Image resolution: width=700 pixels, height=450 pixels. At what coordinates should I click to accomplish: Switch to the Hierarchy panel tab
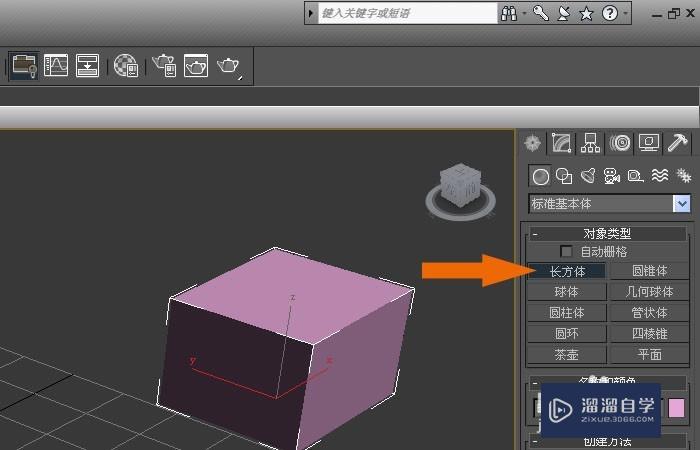pyautogui.click(x=590, y=143)
